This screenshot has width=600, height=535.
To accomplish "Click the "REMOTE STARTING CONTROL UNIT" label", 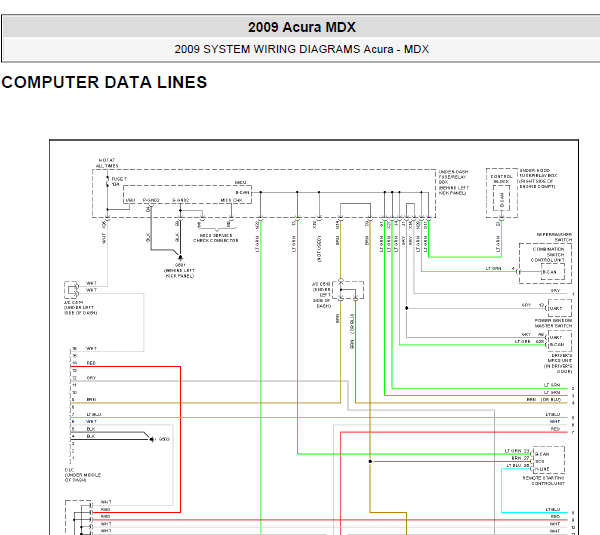I will click(544, 481).
